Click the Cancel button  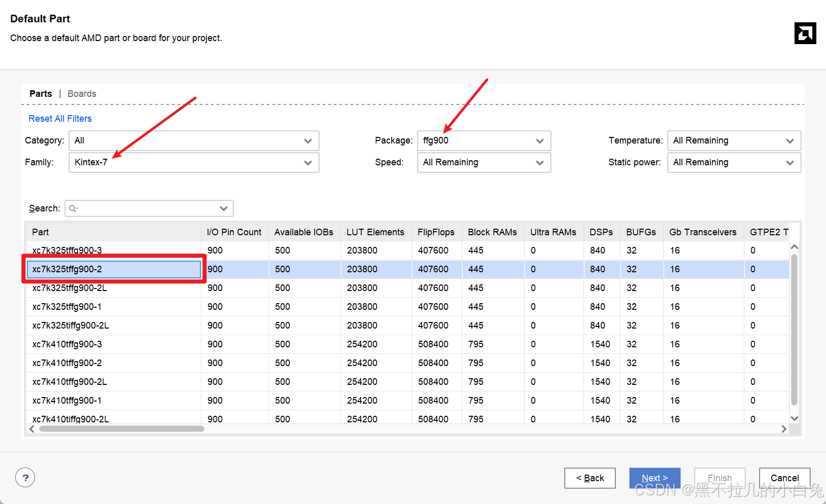pyautogui.click(x=785, y=478)
